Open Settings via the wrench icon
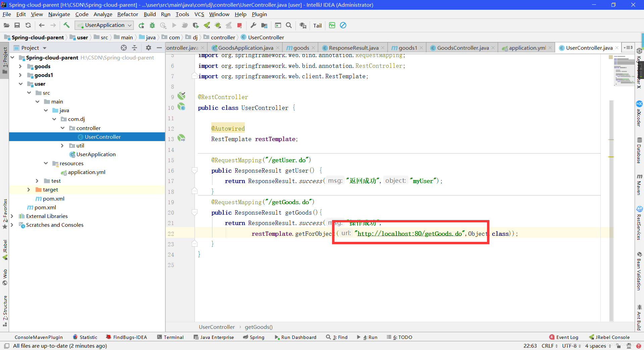Screen dimensions: 644x350 point(253,26)
